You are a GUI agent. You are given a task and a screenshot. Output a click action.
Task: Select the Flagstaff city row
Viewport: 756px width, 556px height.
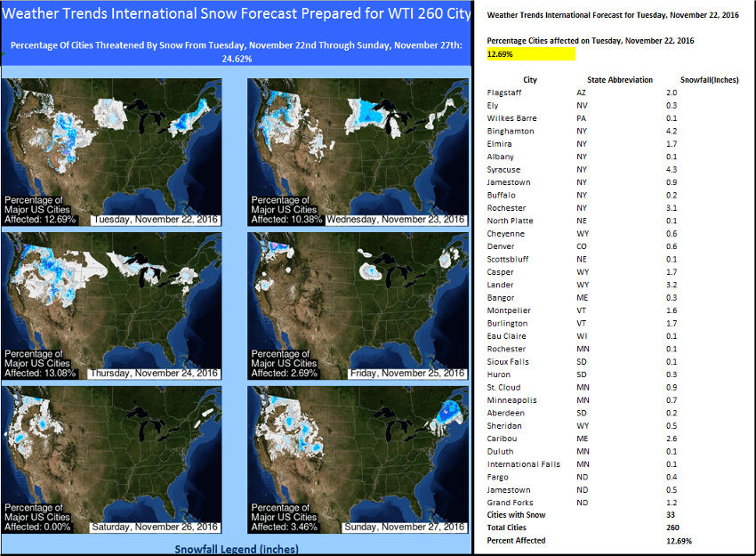click(504, 93)
